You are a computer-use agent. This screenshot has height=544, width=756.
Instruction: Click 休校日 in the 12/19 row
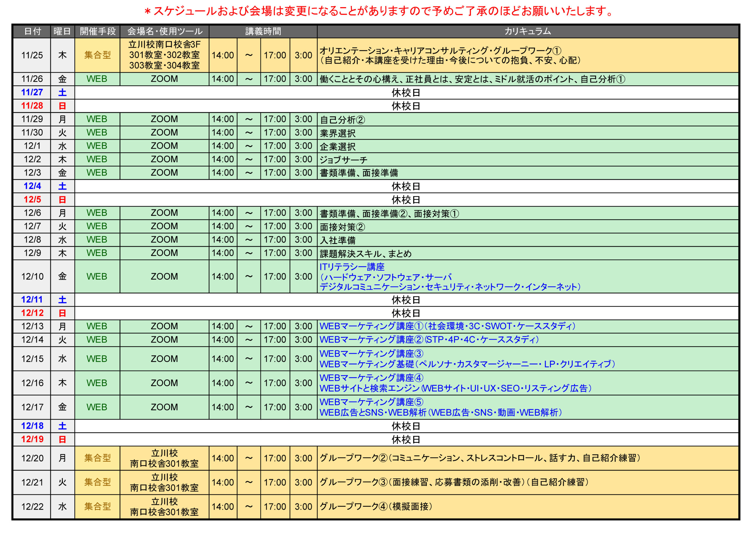click(x=406, y=440)
